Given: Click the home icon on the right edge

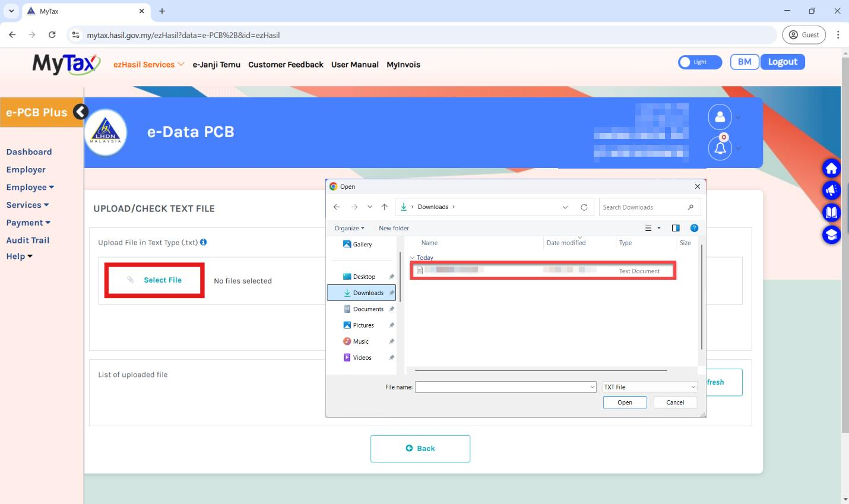Looking at the screenshot, I should point(831,168).
